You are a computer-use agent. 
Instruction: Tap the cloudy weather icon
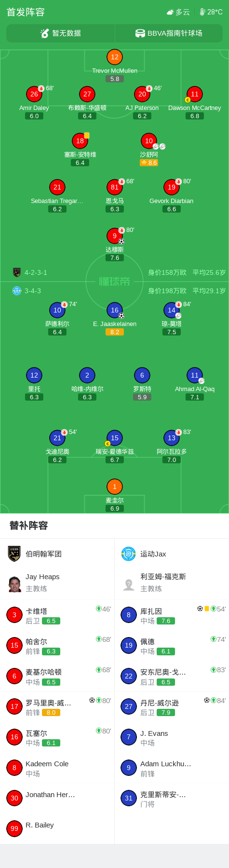pos(170,12)
